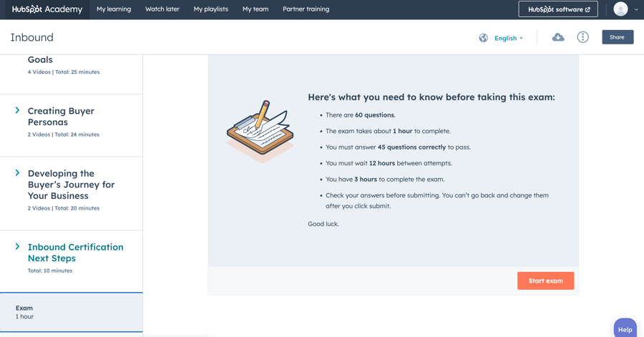Click the Good luck text
Image resolution: width=644 pixels, height=337 pixels.
323,224
